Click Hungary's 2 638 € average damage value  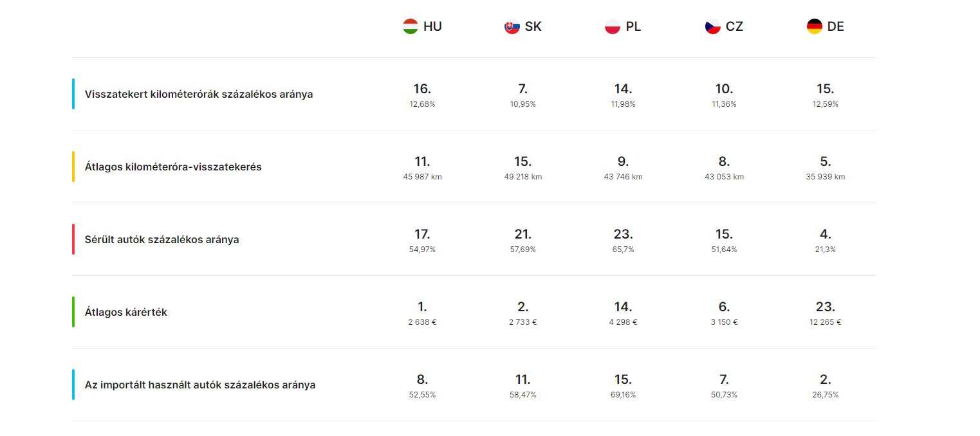pos(422,322)
